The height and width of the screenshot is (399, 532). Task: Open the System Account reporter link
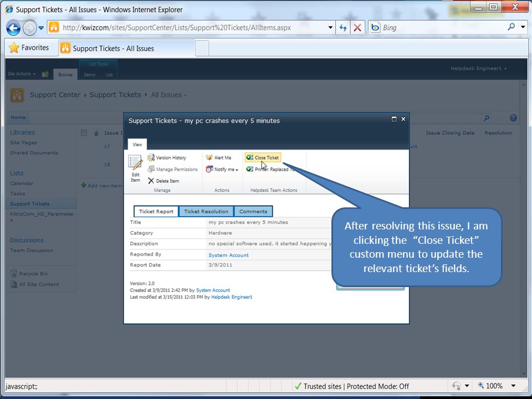(228, 255)
